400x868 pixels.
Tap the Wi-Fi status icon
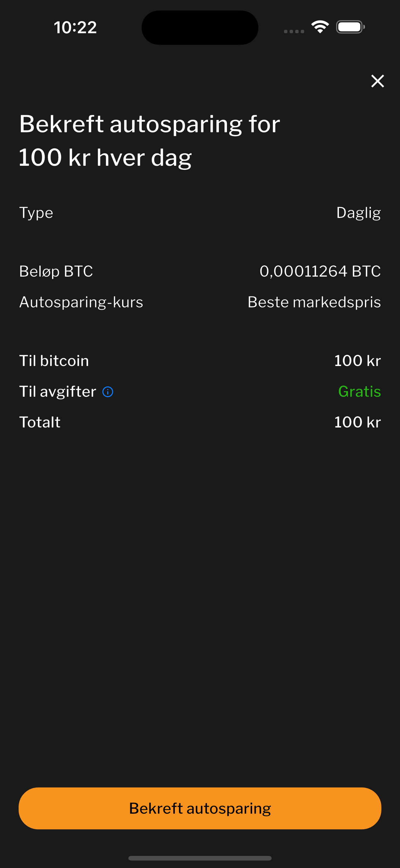click(320, 27)
